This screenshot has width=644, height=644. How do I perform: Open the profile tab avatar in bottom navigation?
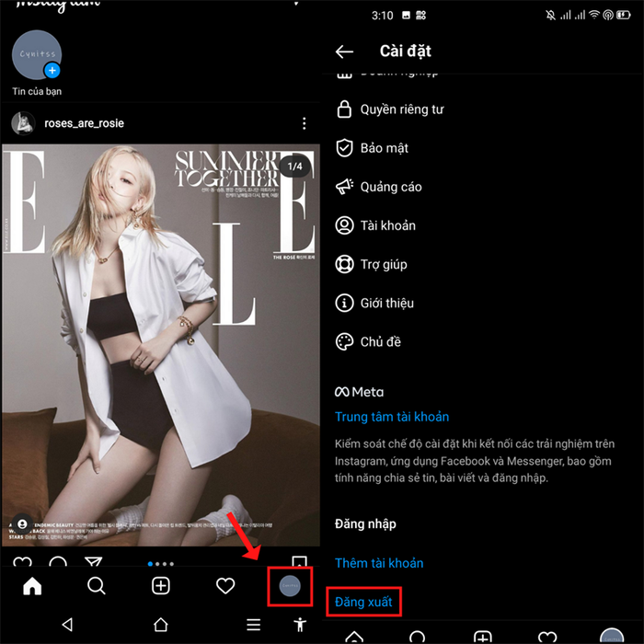tap(290, 586)
